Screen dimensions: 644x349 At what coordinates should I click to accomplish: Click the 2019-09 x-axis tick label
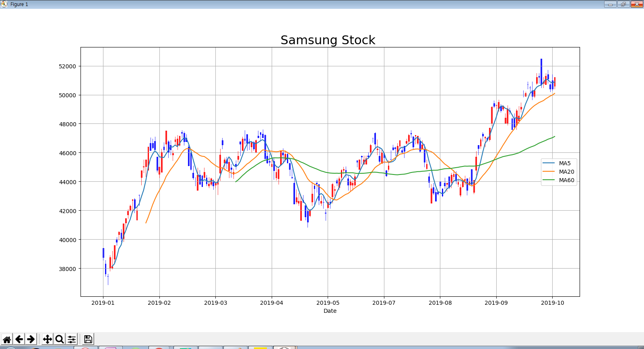point(496,303)
